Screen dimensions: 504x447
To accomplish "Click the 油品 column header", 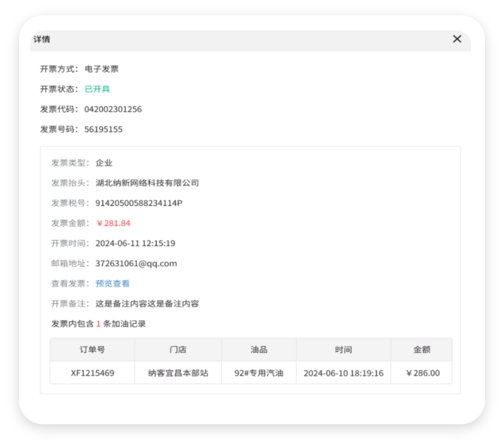I will click(259, 350).
